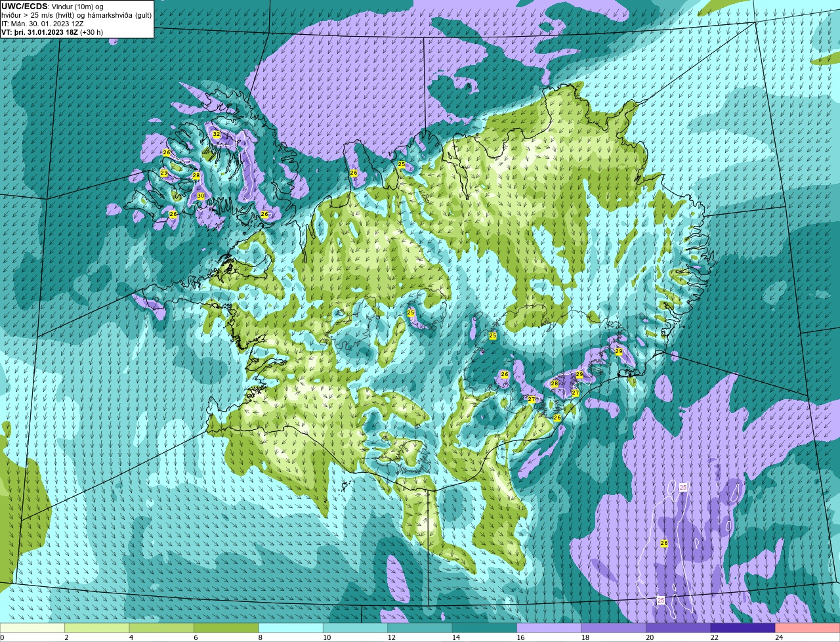Click the legend scale label "10"
Image resolution: width=840 pixels, height=642 pixels.
[326, 637]
